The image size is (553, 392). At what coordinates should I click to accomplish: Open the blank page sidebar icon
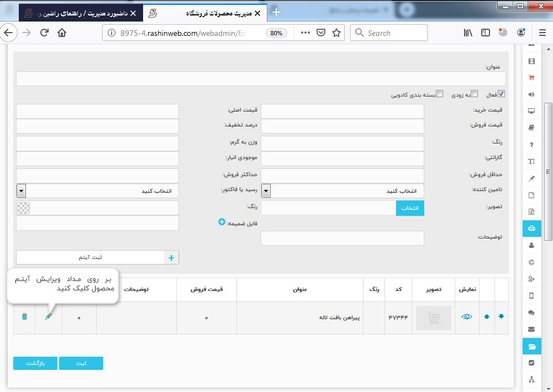[531, 195]
